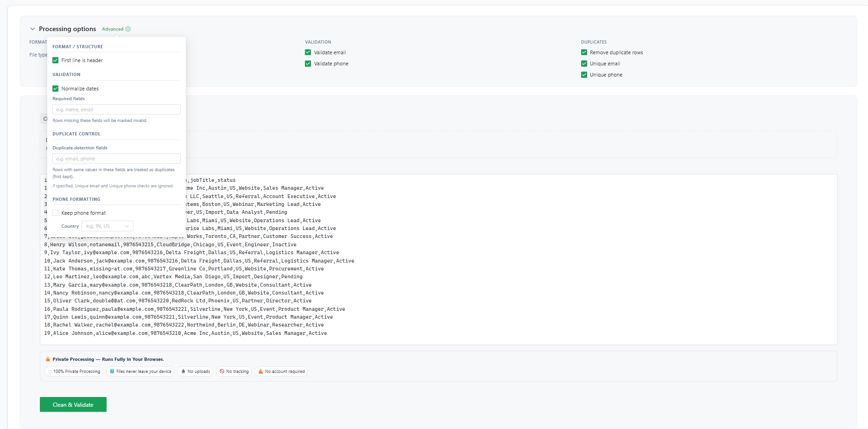The height and width of the screenshot is (429, 868).
Task: Click the user icon in No account required badge
Action: [260, 371]
